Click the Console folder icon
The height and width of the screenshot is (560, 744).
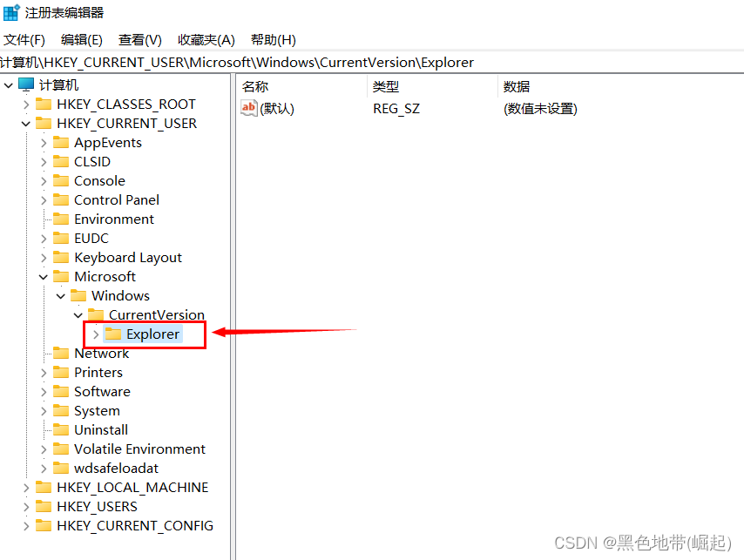[x=61, y=180]
